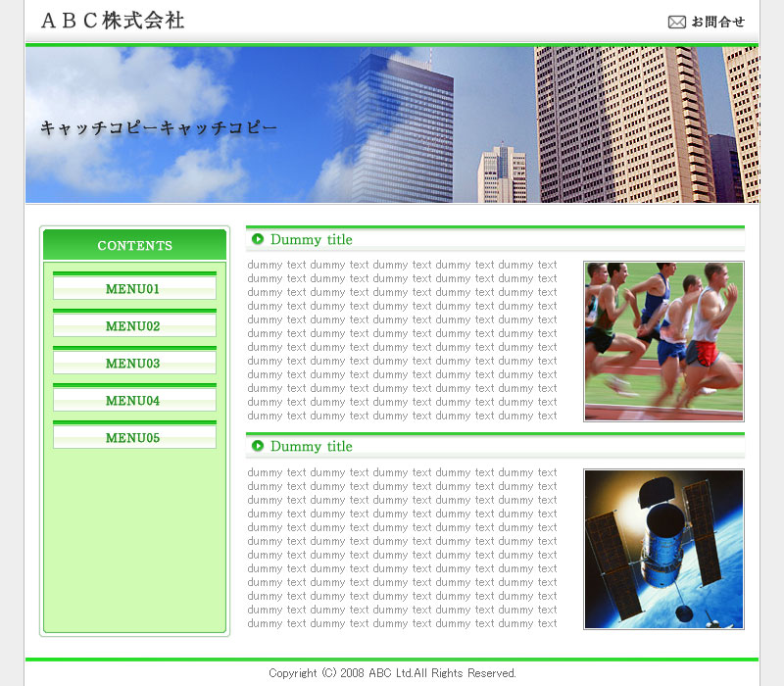Click the green arrow icon by the first Dummy title

coord(258,239)
